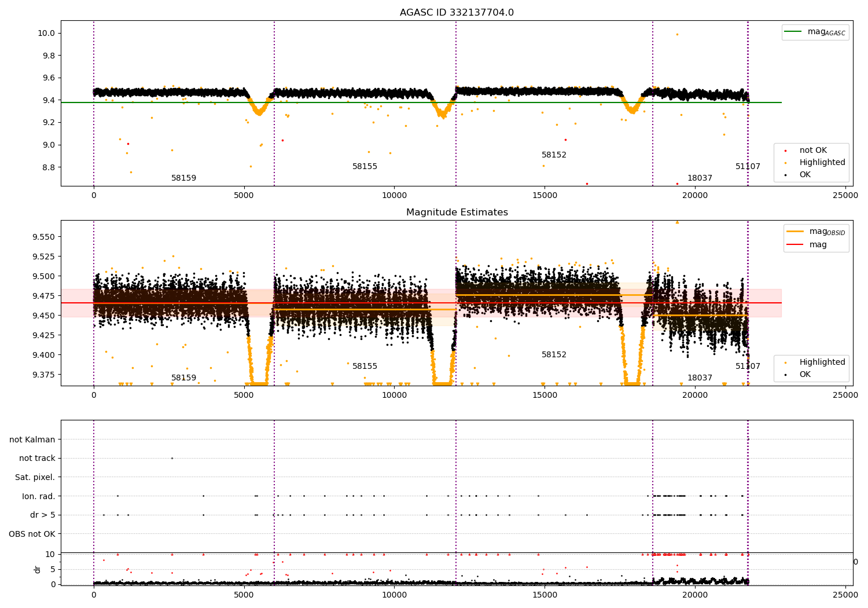
Task: Click the 9.2 y-axis tick label
Action: pos(49,123)
